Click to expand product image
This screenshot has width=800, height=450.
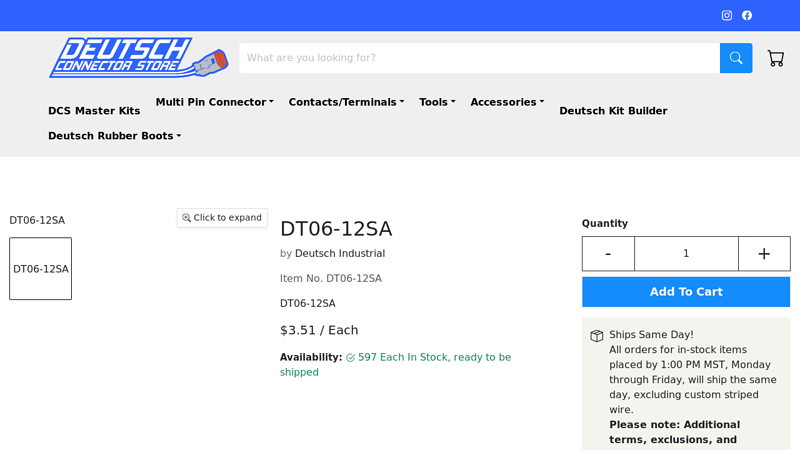click(x=222, y=218)
